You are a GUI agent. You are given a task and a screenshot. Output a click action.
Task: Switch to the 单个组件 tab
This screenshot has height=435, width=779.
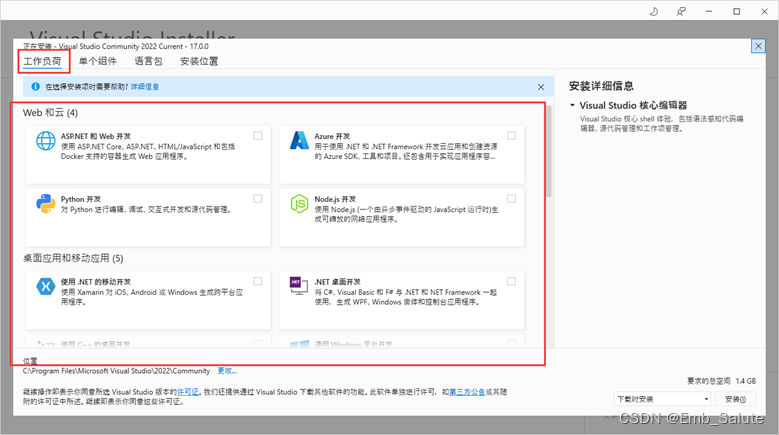tap(98, 61)
